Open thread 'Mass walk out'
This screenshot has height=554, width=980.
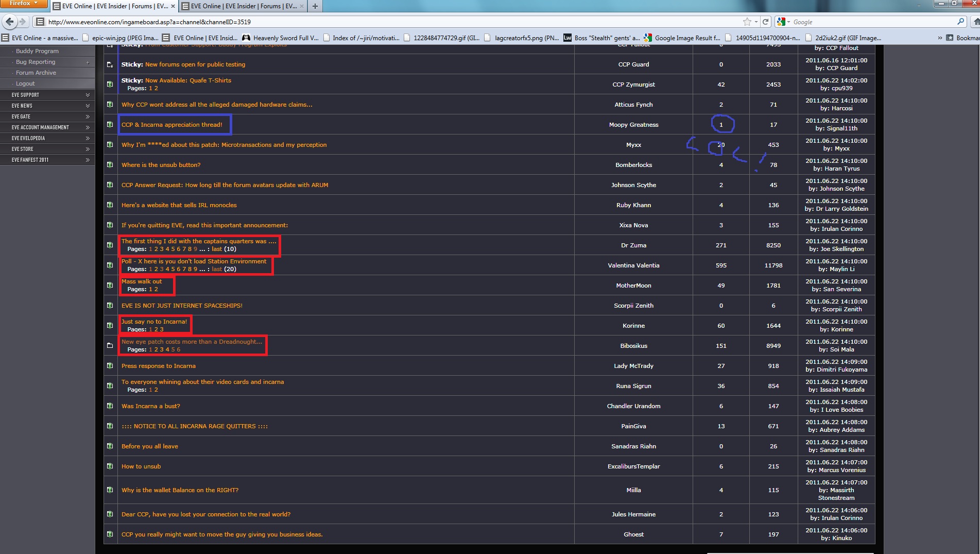coord(142,281)
